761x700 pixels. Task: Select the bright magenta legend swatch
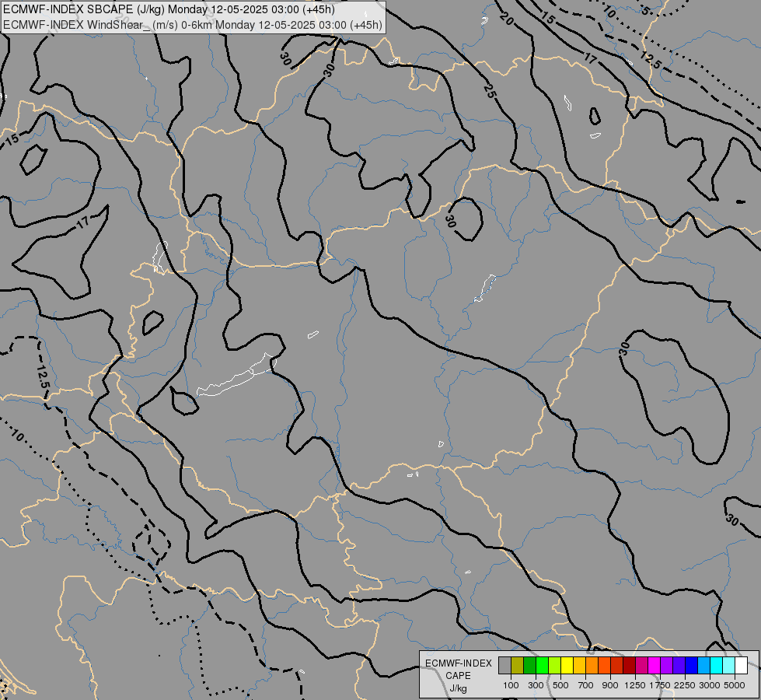pos(655,665)
